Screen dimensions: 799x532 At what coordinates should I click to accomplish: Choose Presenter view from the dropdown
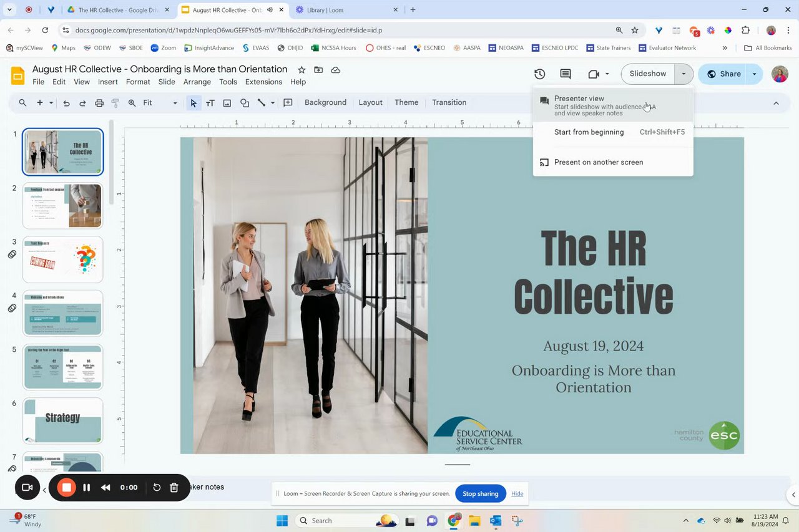613,106
